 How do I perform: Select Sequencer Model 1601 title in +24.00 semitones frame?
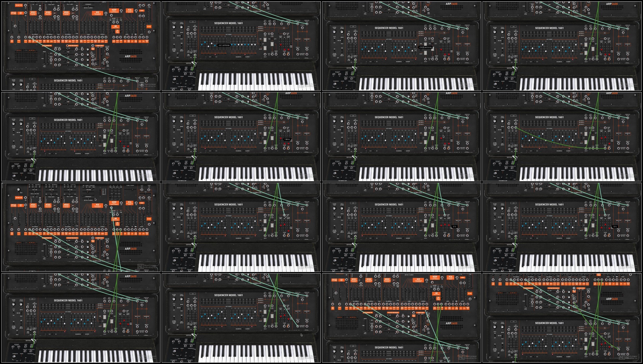click(389, 28)
